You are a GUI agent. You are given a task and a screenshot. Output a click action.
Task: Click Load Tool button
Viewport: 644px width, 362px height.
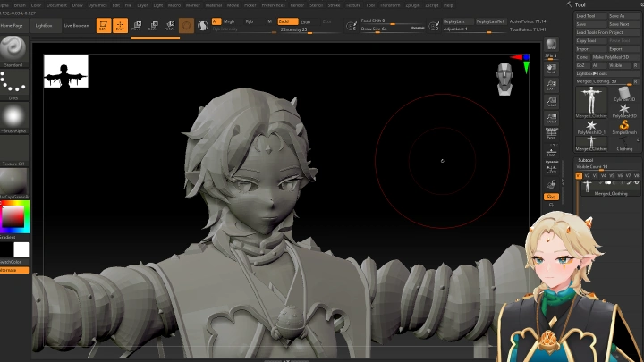590,15
